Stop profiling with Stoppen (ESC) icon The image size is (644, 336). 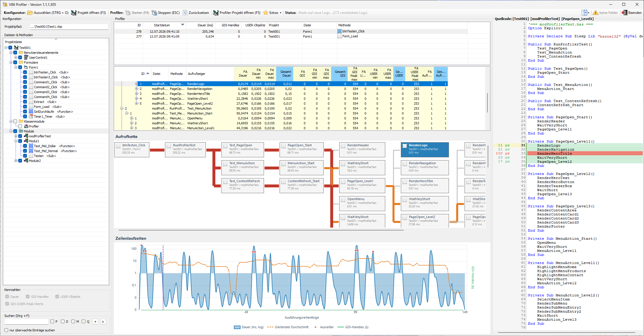154,13
